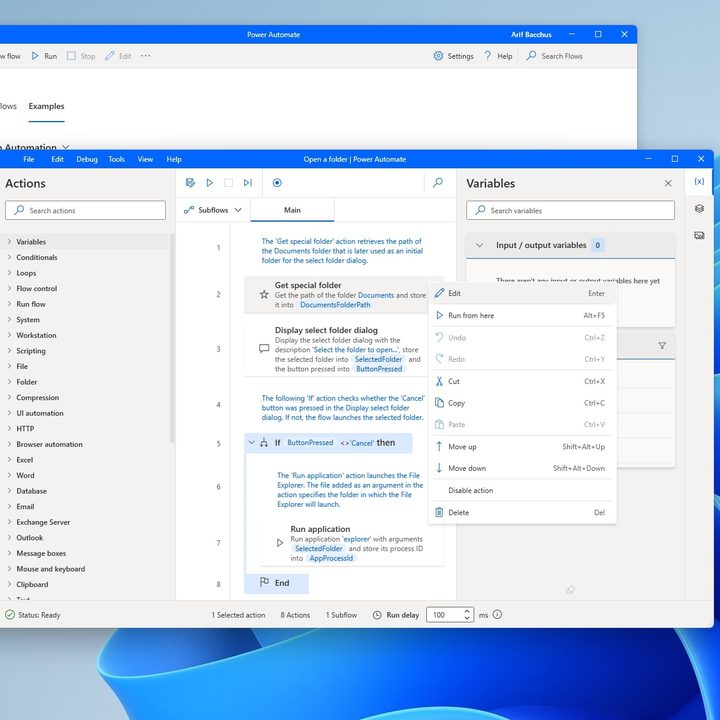Click the Search variables field
Viewport: 720px width, 720px height.
[x=570, y=210]
